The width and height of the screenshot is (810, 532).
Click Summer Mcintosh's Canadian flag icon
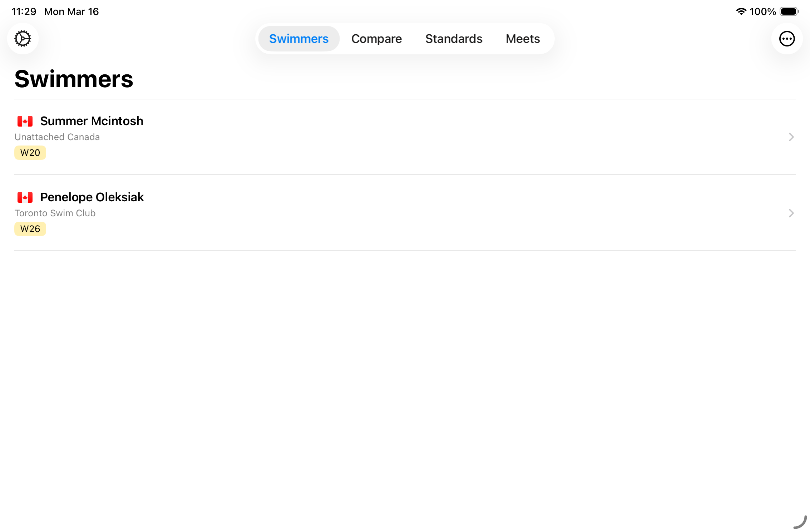click(x=25, y=121)
